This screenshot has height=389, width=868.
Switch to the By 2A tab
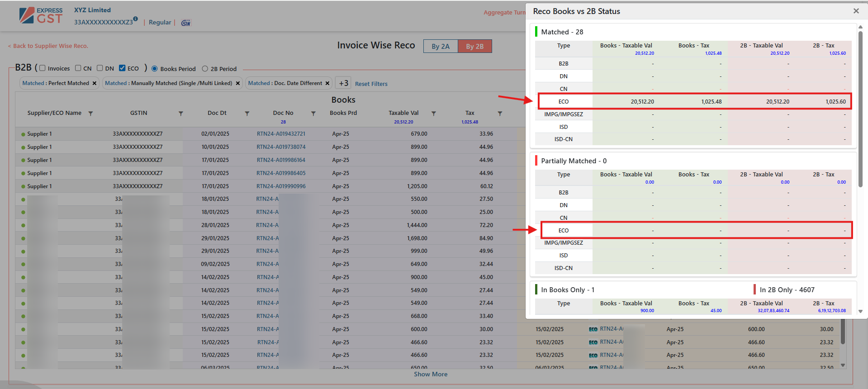coord(440,46)
